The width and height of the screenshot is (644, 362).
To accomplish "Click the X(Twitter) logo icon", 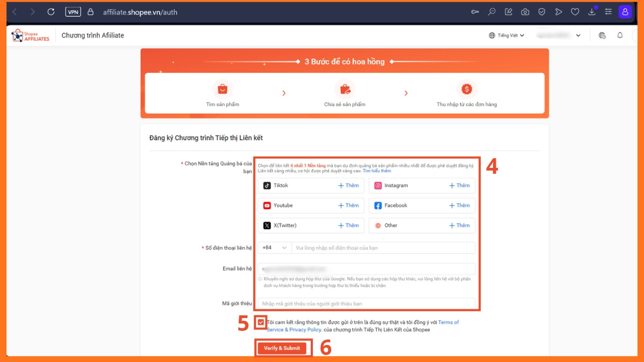I will [x=267, y=225].
